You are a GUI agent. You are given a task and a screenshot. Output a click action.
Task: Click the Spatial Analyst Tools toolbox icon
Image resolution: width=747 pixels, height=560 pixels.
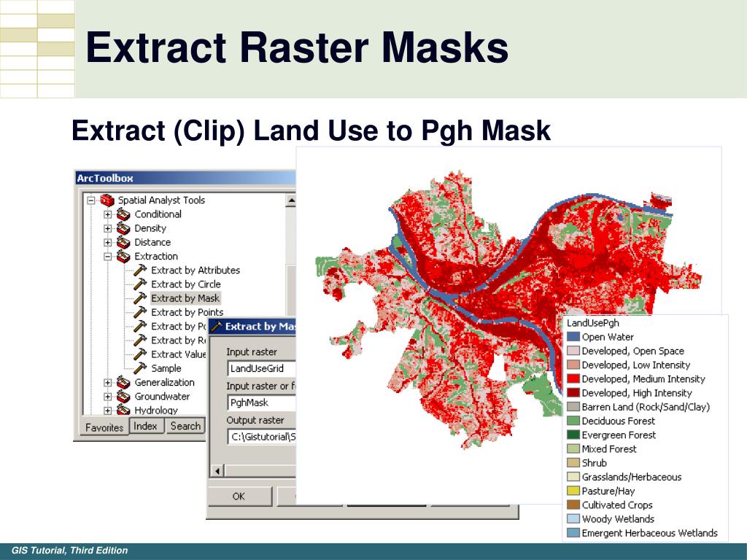(107, 200)
